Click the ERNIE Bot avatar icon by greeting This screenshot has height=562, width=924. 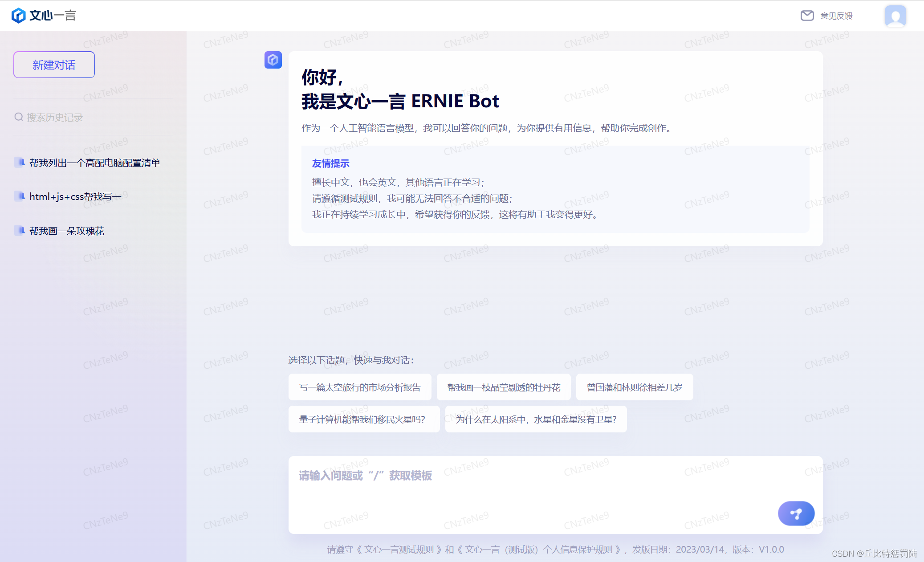[x=273, y=60]
